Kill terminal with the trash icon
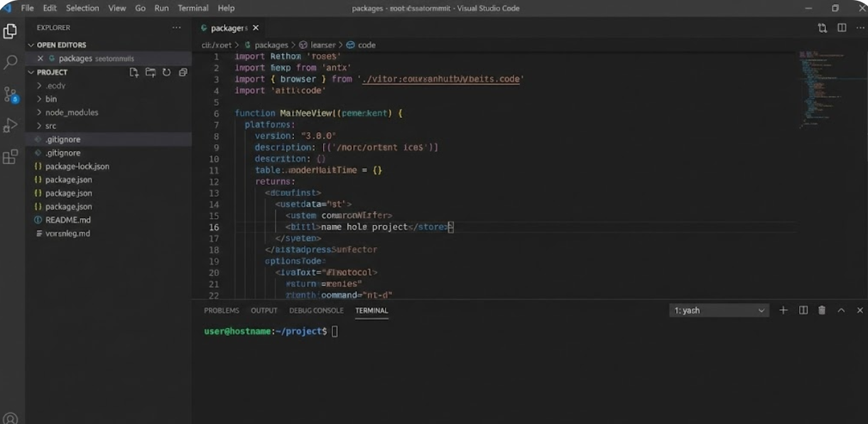Image resolution: width=868 pixels, height=424 pixels. pos(822,310)
